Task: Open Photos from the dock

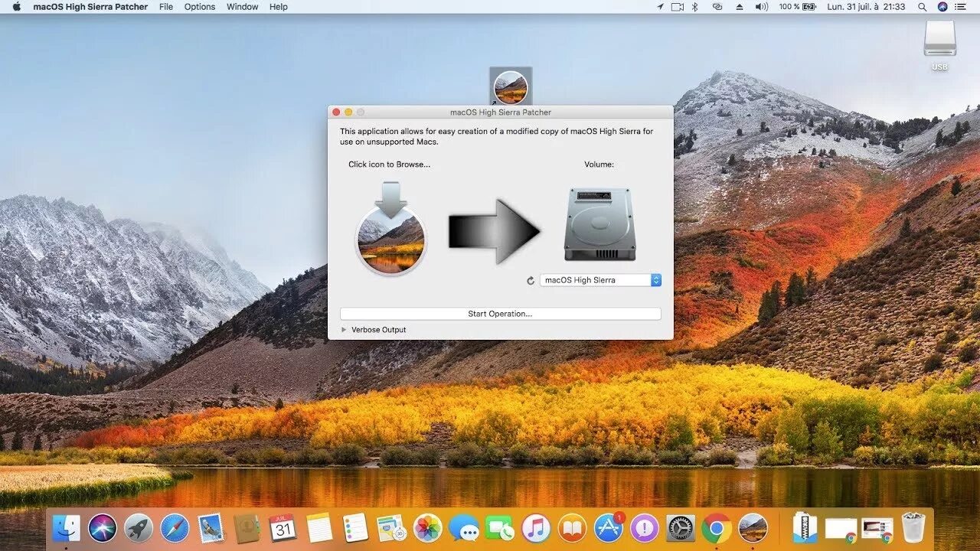Action: click(427, 528)
